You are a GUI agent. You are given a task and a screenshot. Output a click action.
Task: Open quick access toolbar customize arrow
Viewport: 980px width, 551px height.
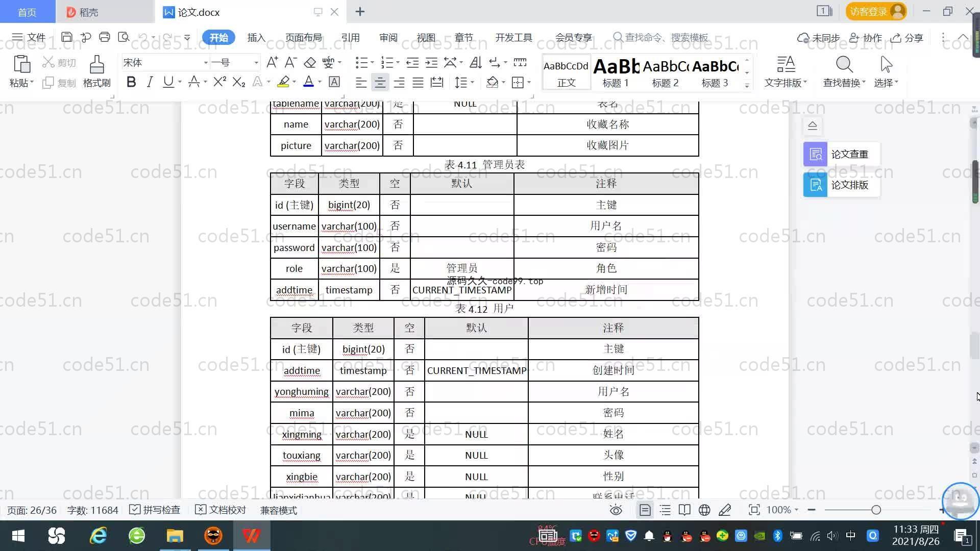pyautogui.click(x=187, y=37)
